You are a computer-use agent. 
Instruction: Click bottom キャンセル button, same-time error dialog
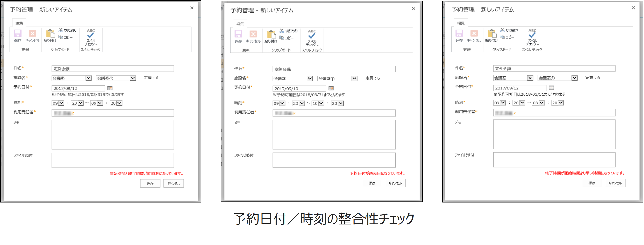point(174,183)
